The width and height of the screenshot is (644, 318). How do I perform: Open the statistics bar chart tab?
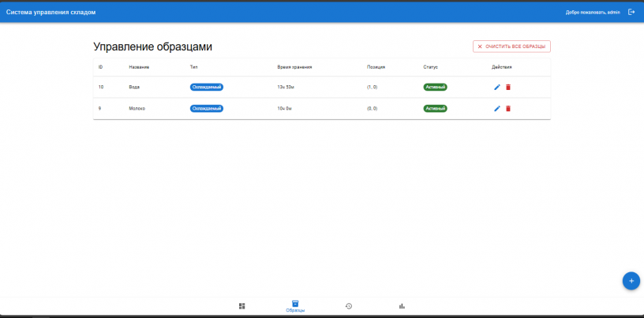[402, 305]
